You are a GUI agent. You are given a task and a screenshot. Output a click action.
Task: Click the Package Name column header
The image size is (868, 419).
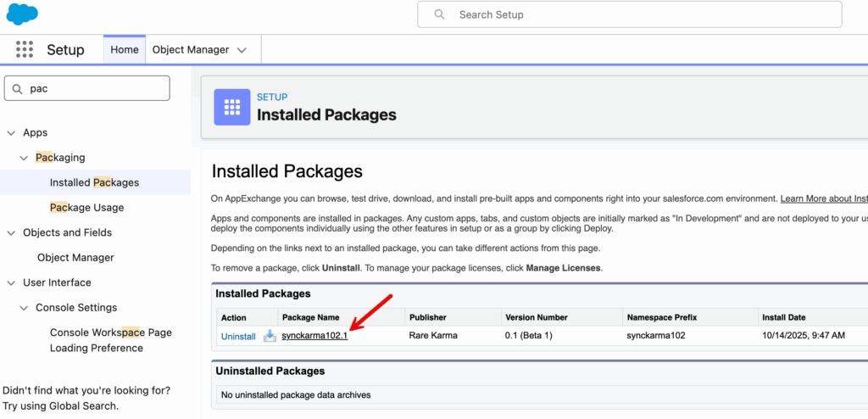[x=309, y=317]
